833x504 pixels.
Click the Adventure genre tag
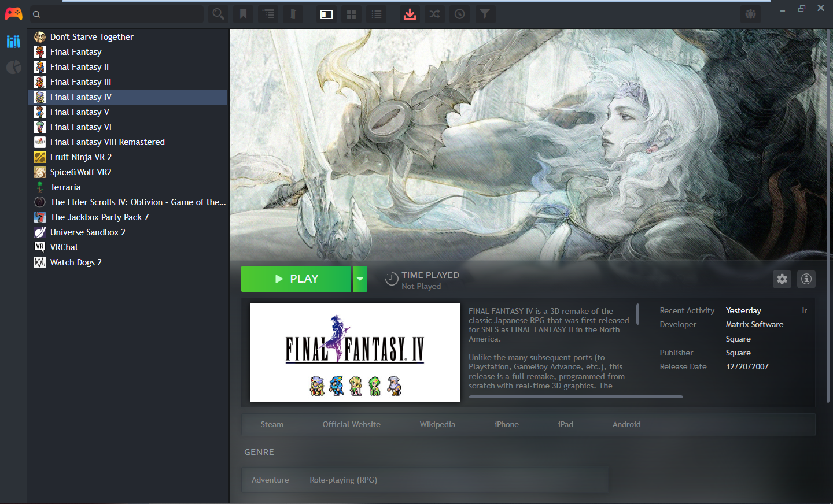click(x=270, y=480)
